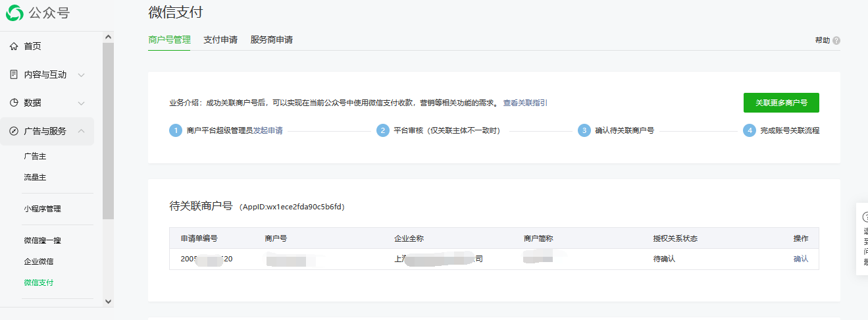Click step 2 平台审核 label

pos(447,130)
